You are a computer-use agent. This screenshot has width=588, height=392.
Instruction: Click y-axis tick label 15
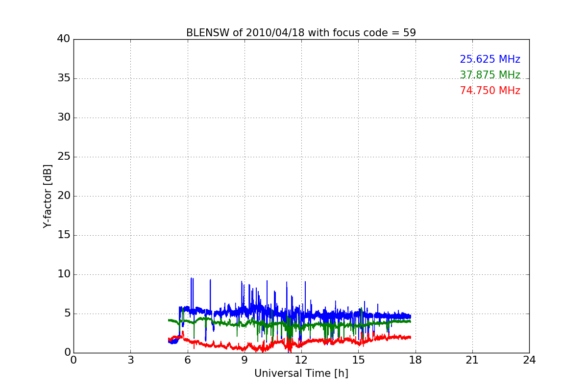click(x=64, y=235)
